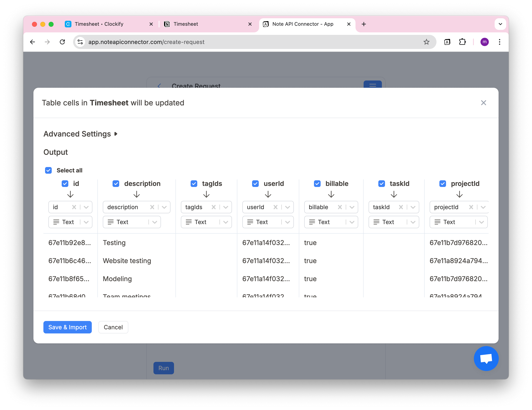
Task: Uncheck the Select all checkbox
Action: [48, 170]
